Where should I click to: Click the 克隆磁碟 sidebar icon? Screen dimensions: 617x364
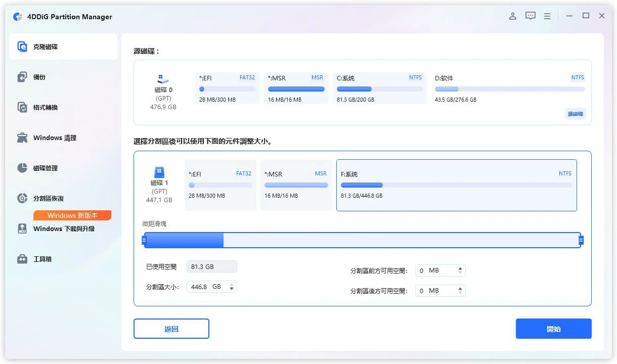tap(22, 47)
